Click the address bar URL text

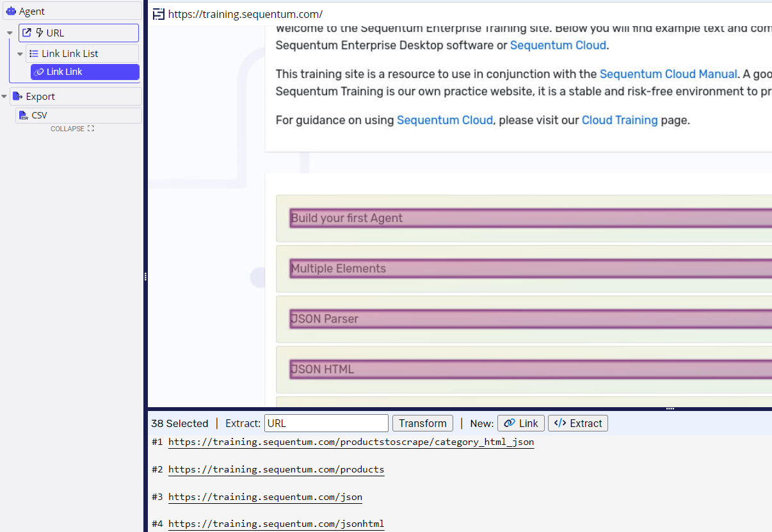245,14
